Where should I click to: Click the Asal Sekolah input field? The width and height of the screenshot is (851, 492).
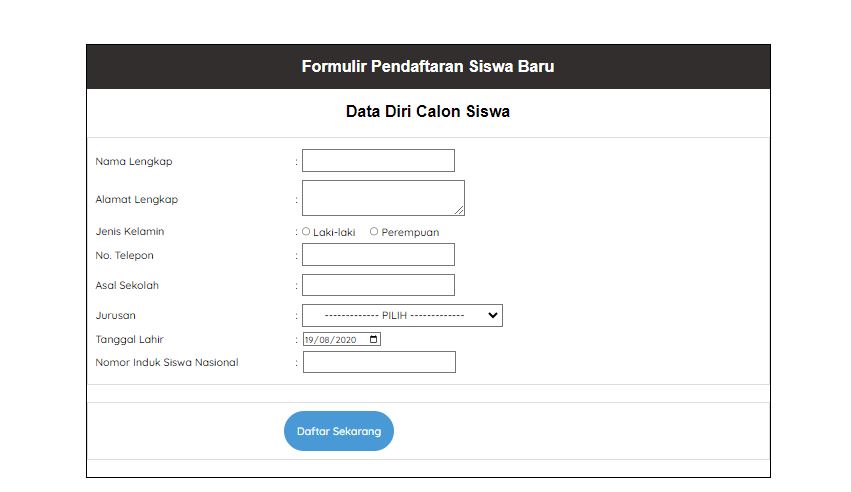click(x=378, y=285)
